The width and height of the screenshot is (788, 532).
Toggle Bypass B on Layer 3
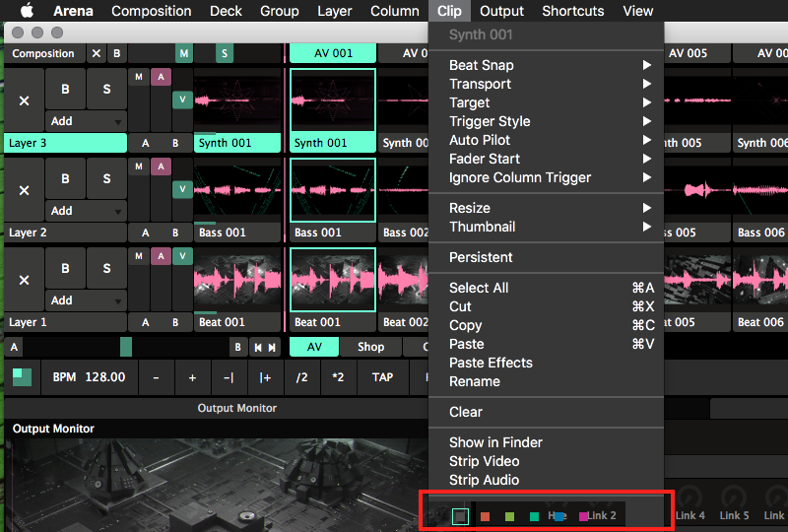click(x=65, y=89)
